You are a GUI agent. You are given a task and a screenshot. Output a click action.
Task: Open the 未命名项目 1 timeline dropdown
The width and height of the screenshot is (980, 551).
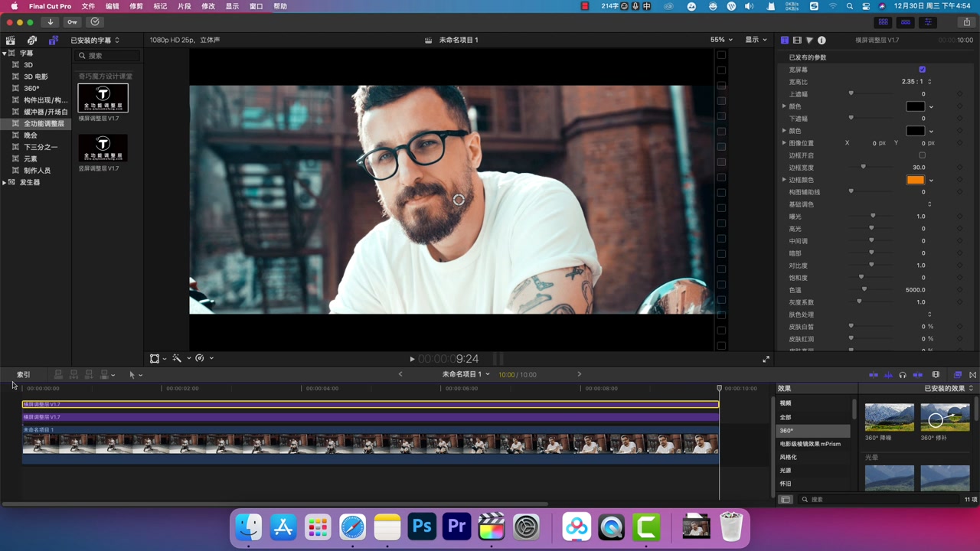(465, 374)
